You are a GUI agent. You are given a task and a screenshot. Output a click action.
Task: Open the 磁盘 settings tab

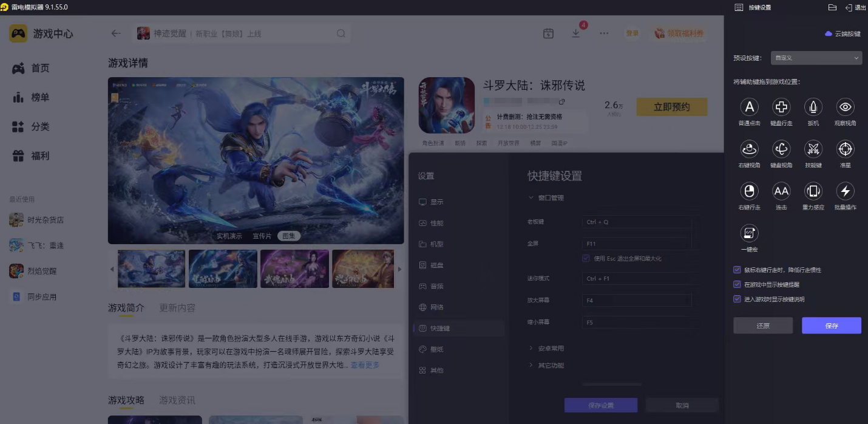(458, 265)
